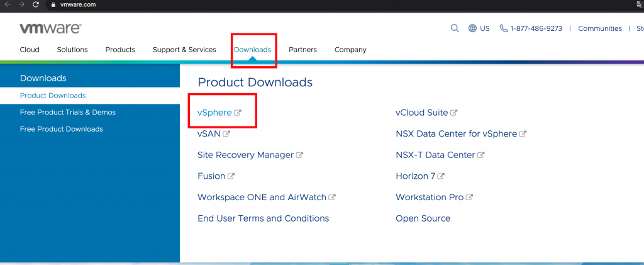
Task: Click the globe region icon
Action: (x=472, y=28)
